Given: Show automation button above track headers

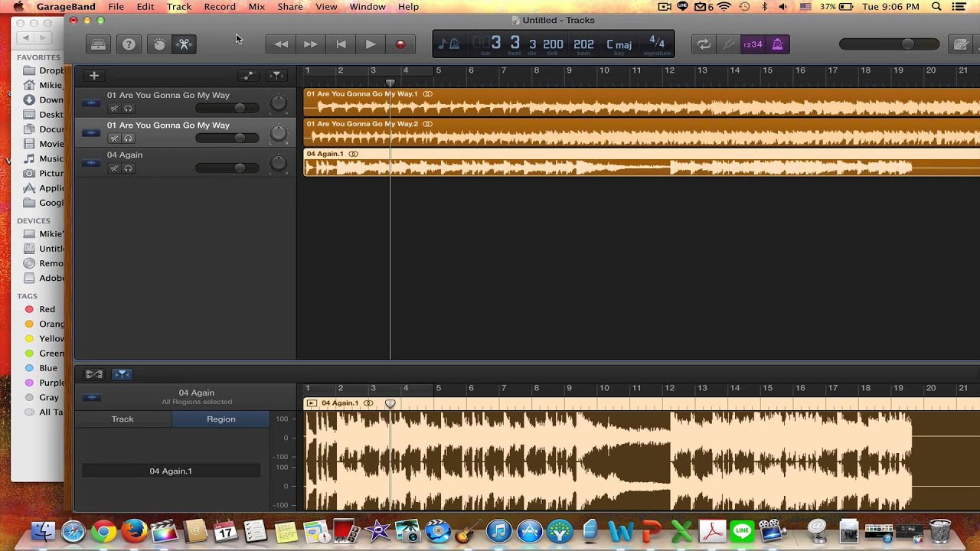Looking at the screenshot, I should tap(248, 75).
